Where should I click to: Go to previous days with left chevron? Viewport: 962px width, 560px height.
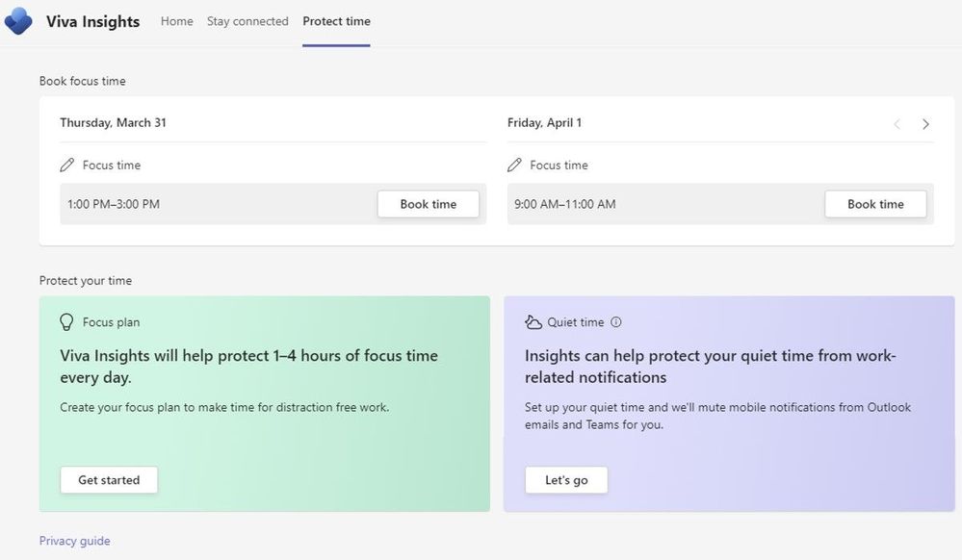(897, 124)
